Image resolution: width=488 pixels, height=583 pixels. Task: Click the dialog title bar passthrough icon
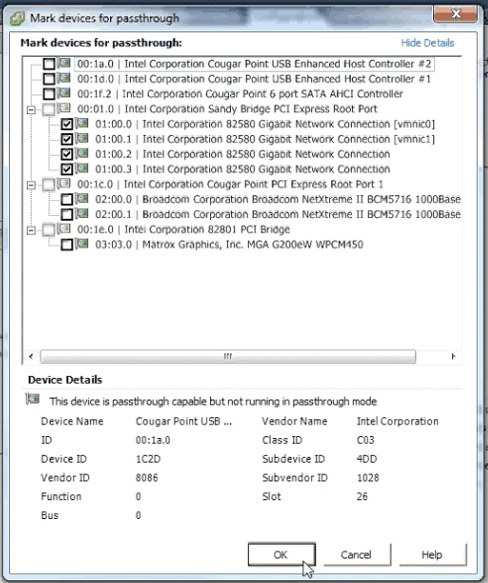[17, 18]
